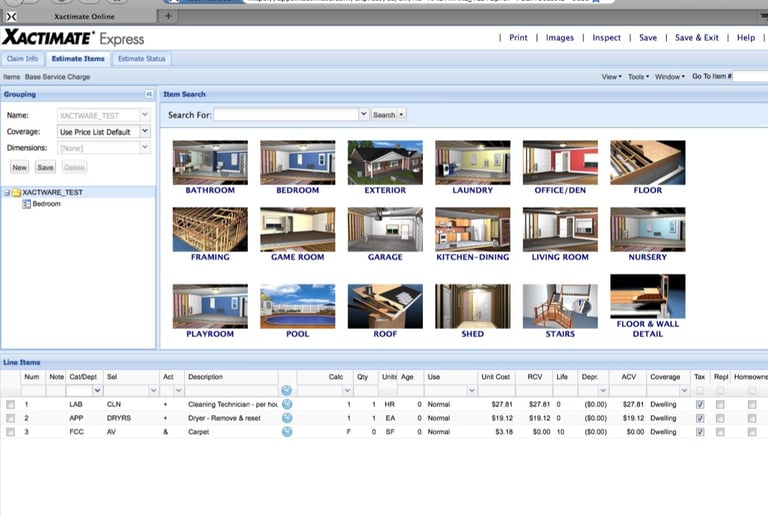Switch to the Claim Info tab
The height and width of the screenshot is (516, 768).
click(x=22, y=59)
